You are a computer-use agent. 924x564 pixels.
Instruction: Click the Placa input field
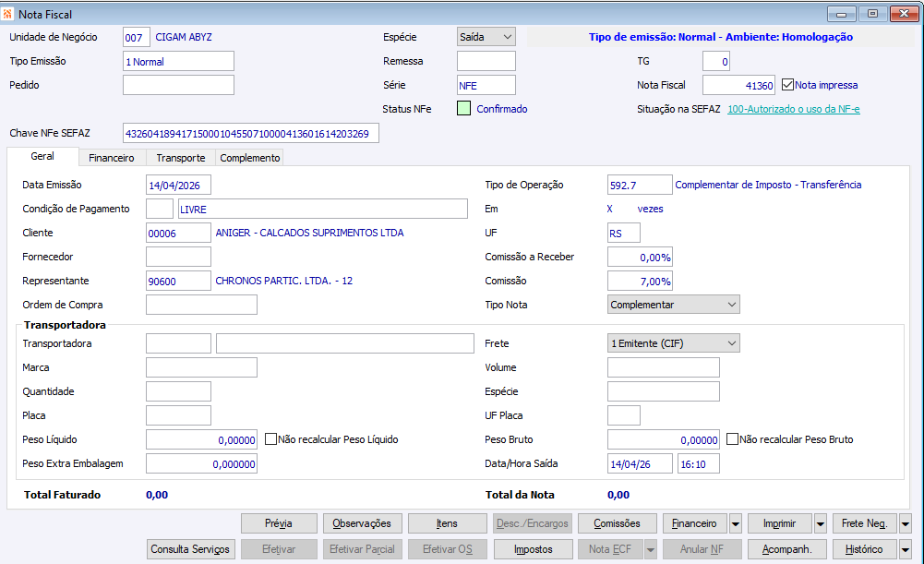click(x=178, y=415)
